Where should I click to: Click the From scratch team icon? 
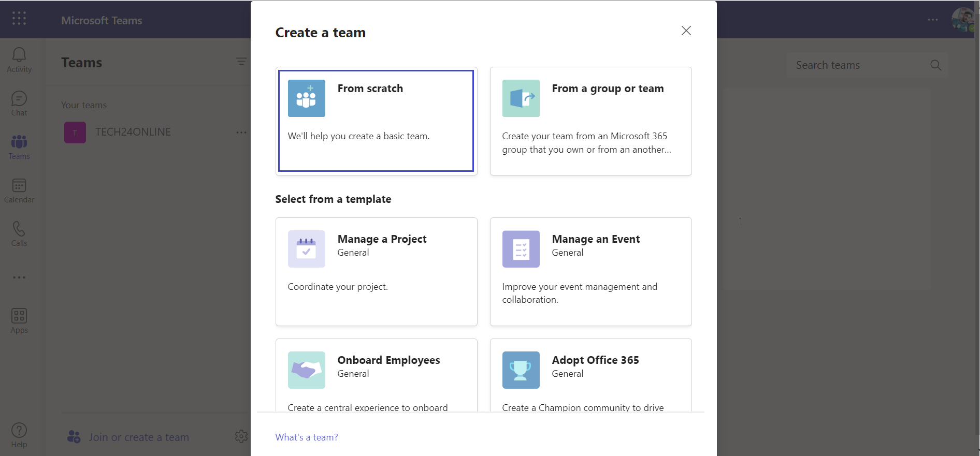click(x=307, y=98)
